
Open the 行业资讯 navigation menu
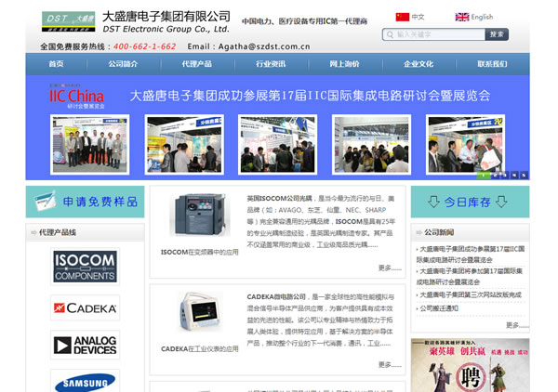pos(271,64)
